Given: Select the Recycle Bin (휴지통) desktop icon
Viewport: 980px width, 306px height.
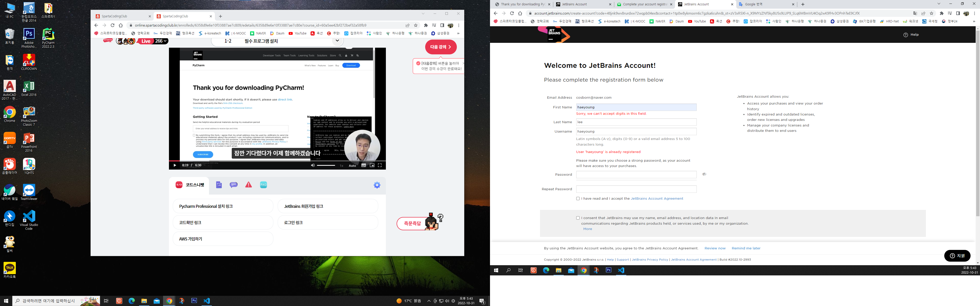Looking at the screenshot, I should [9, 36].
